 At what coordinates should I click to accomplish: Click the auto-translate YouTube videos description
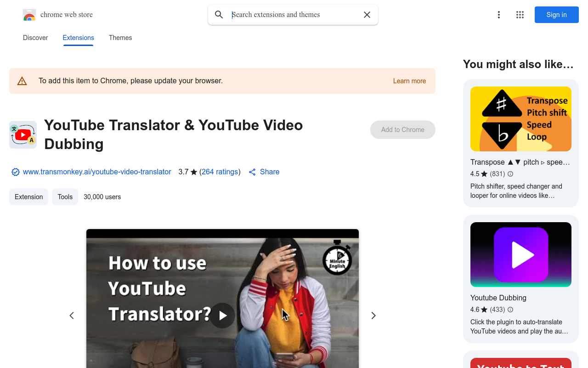click(519, 327)
